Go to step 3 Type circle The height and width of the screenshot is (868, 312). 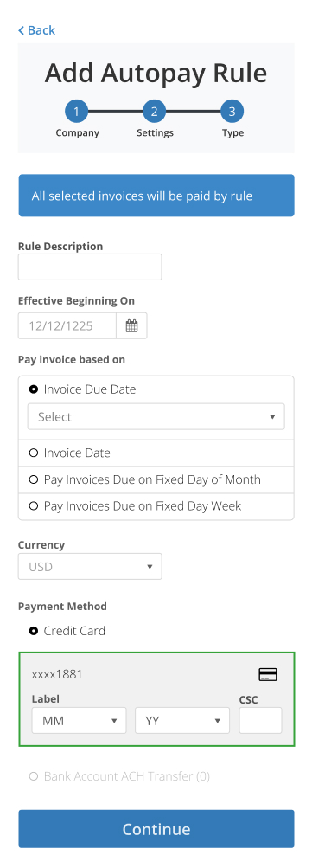pyautogui.click(x=232, y=112)
